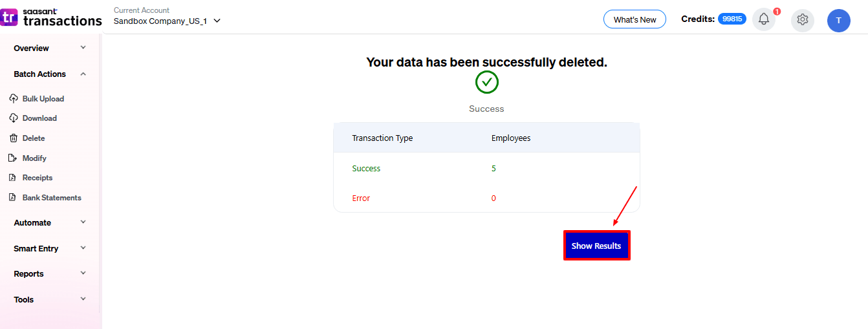Open the settings gear
Image resolution: width=868 pixels, height=329 pixels.
click(803, 19)
